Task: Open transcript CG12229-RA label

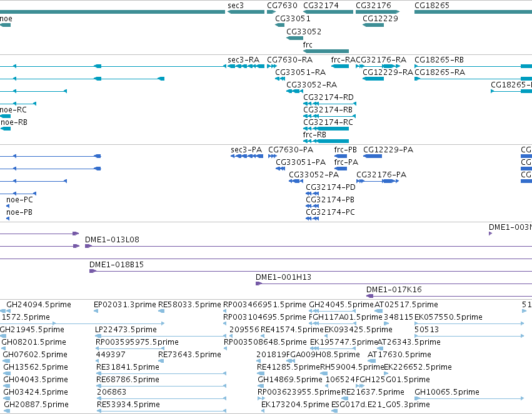Action: click(388, 72)
